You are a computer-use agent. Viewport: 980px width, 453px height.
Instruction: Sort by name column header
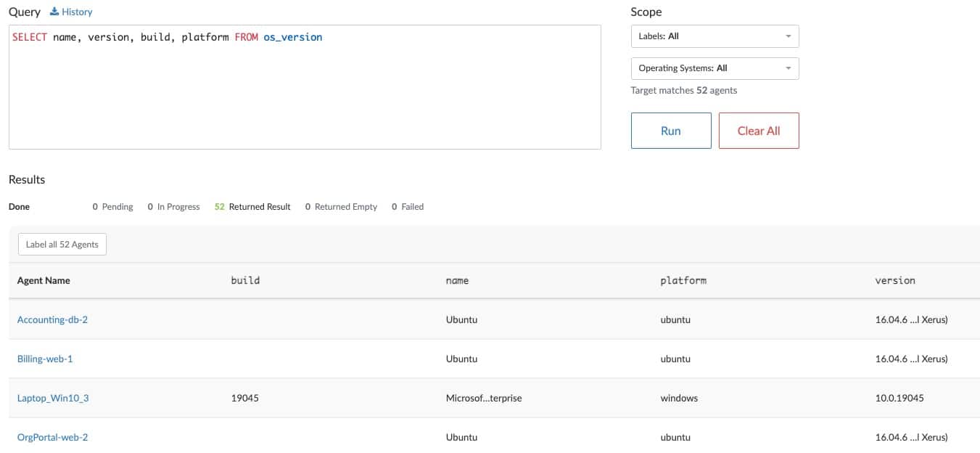pyautogui.click(x=457, y=280)
